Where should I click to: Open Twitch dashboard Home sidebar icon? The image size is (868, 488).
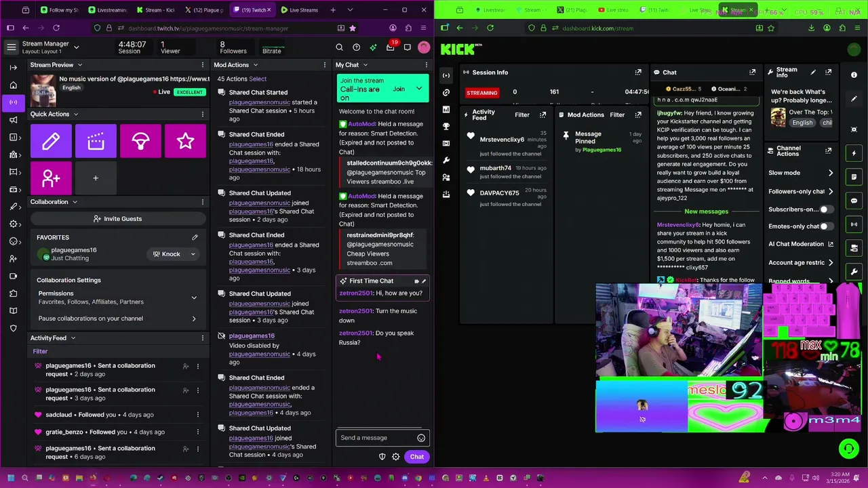tap(13, 85)
